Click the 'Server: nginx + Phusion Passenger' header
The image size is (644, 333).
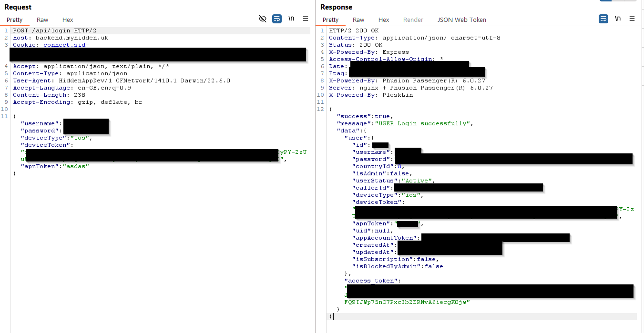click(x=411, y=88)
